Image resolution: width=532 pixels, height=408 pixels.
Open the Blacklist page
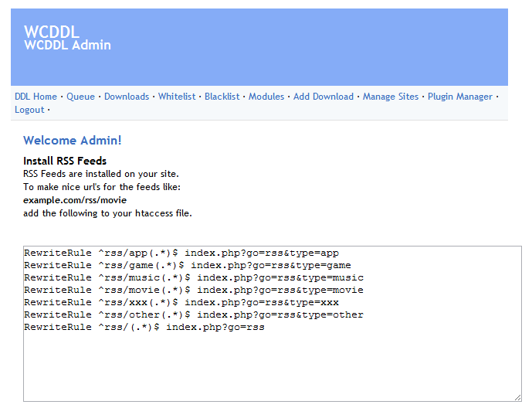coord(222,97)
